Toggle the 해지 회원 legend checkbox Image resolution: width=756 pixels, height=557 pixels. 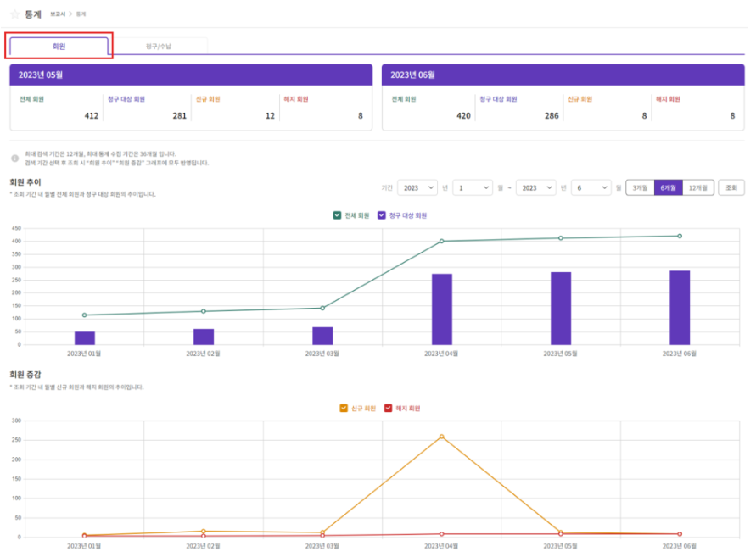(388, 408)
